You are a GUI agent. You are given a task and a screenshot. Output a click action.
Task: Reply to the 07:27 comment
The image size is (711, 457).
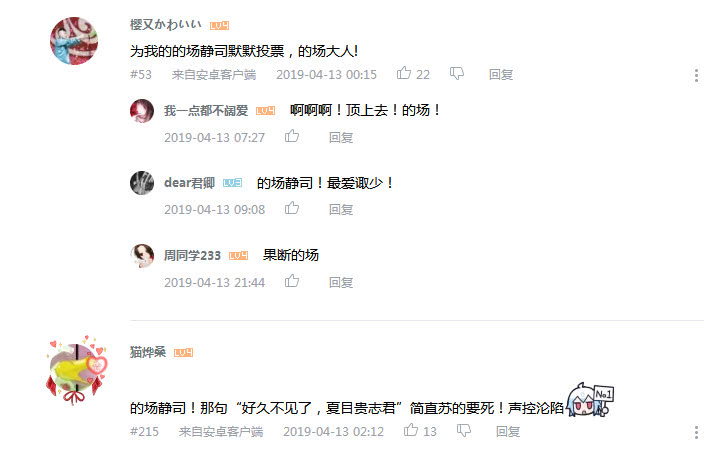click(341, 137)
